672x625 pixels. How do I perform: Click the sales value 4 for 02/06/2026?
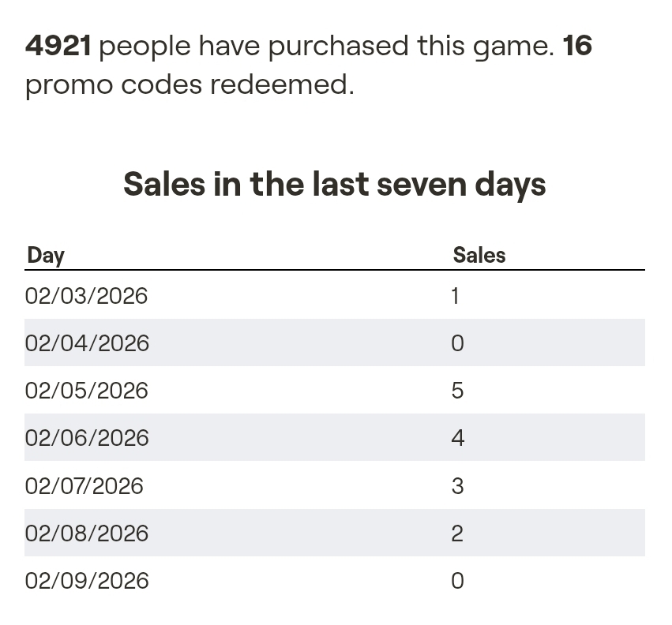tap(457, 438)
